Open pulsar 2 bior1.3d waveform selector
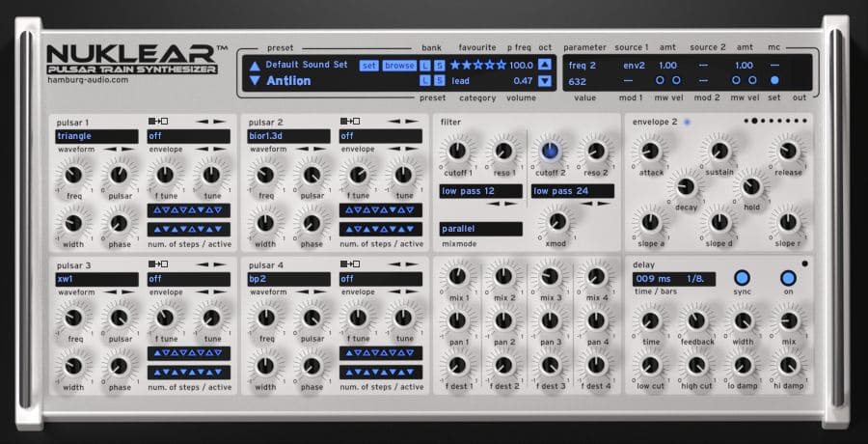The width and height of the screenshot is (868, 444). (x=289, y=136)
